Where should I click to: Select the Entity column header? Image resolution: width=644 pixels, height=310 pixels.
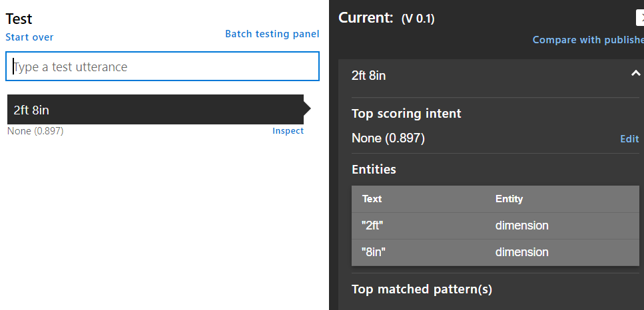pyautogui.click(x=509, y=199)
